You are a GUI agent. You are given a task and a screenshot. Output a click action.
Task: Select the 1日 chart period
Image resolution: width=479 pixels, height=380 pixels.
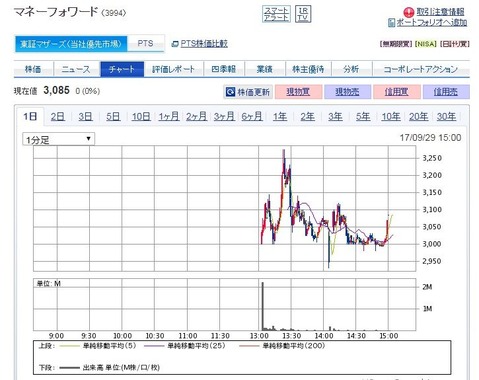(30, 116)
